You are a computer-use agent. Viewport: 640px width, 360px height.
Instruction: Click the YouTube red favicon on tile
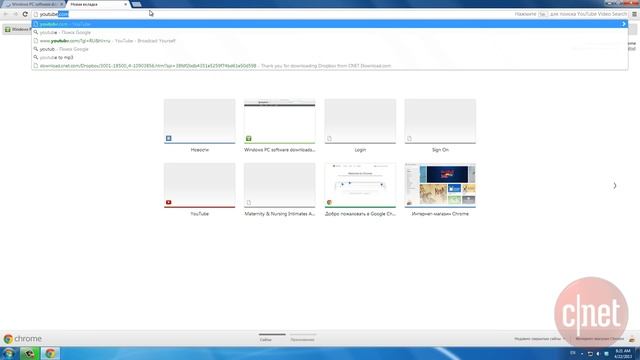pyautogui.click(x=169, y=202)
